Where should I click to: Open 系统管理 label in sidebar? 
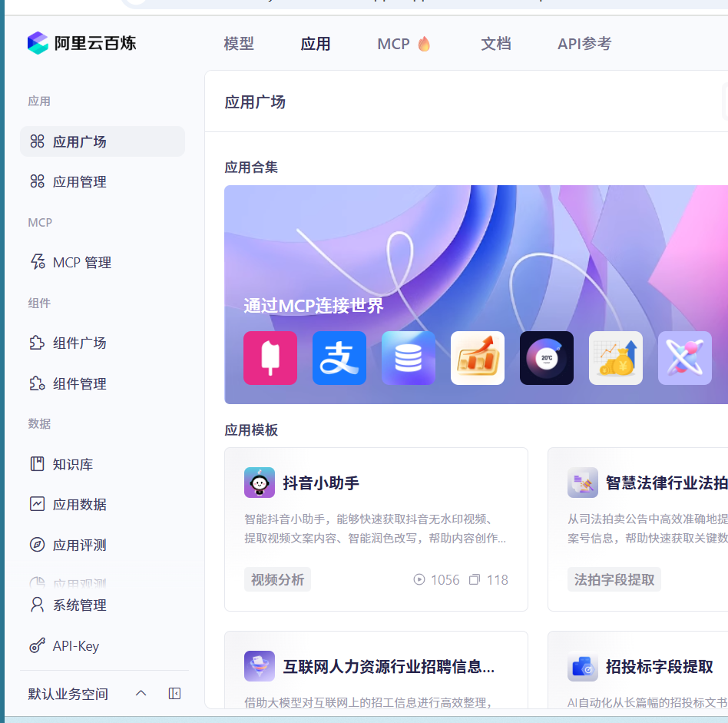point(79,605)
